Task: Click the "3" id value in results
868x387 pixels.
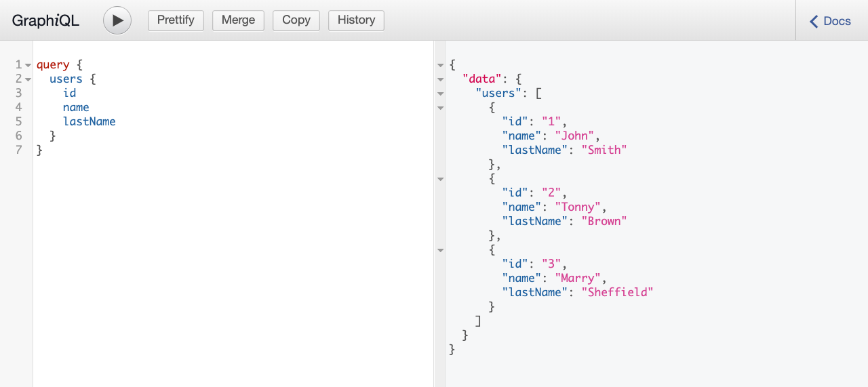Action: (x=551, y=264)
